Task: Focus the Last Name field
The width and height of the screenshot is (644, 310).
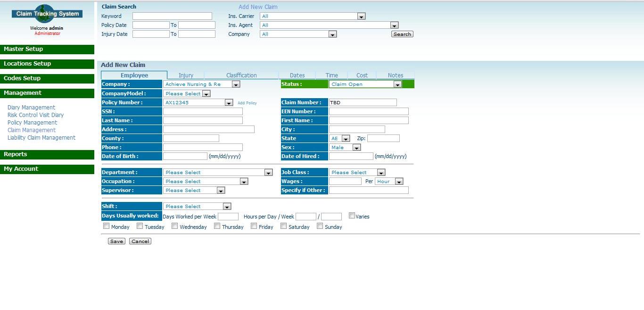Action: pos(203,120)
